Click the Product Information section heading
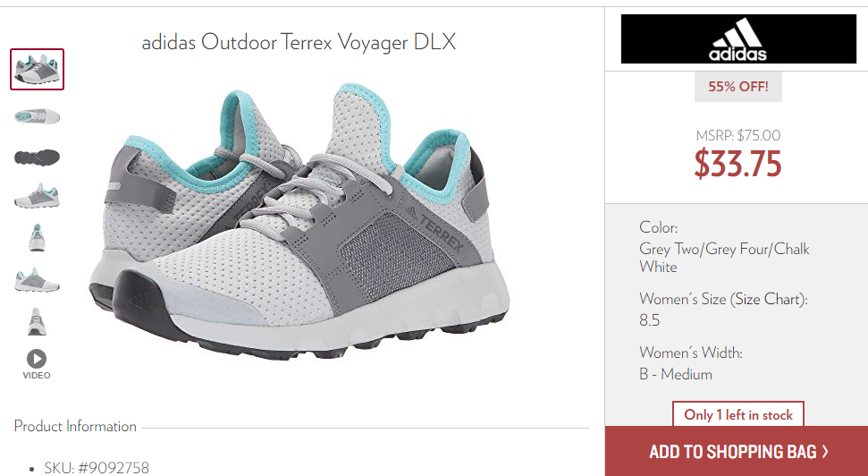Image resolution: width=868 pixels, height=476 pixels. tap(75, 426)
